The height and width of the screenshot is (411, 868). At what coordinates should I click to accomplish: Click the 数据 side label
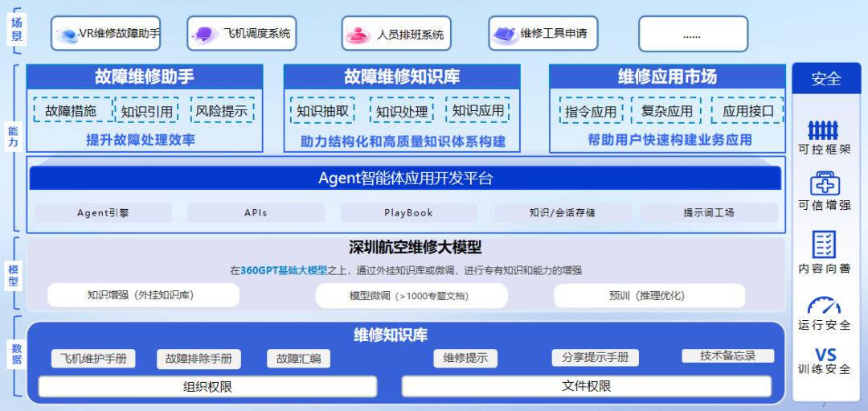coord(15,353)
